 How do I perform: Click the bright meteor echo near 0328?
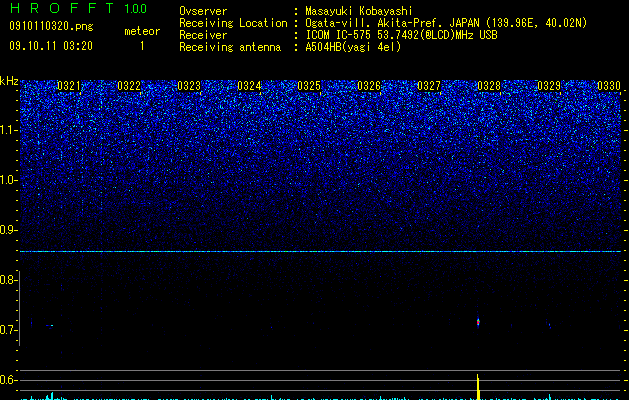(x=478, y=322)
